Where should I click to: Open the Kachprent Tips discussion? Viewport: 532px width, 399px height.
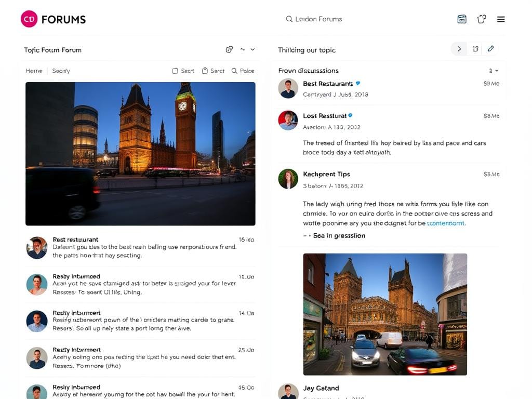(326, 174)
